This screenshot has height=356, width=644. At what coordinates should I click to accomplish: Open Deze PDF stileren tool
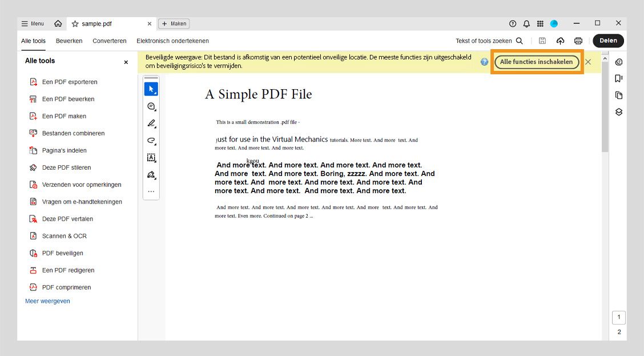point(60,168)
